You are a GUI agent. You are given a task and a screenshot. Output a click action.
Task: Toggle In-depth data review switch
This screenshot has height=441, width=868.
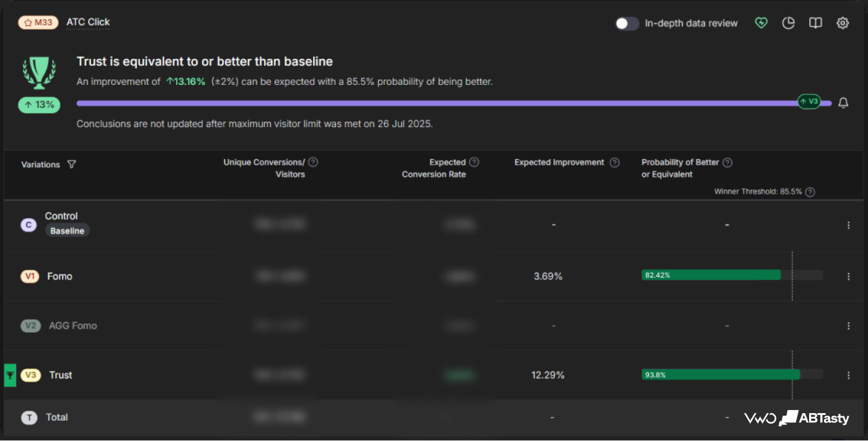tap(627, 24)
